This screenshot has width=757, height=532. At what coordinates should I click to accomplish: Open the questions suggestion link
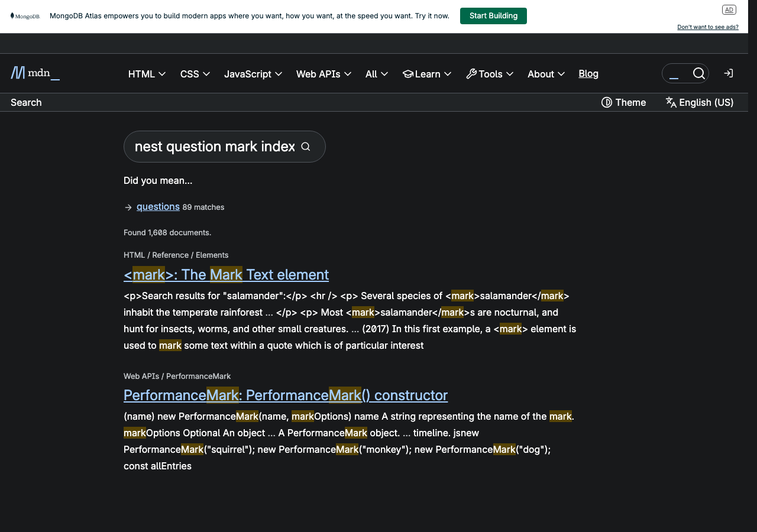click(158, 206)
